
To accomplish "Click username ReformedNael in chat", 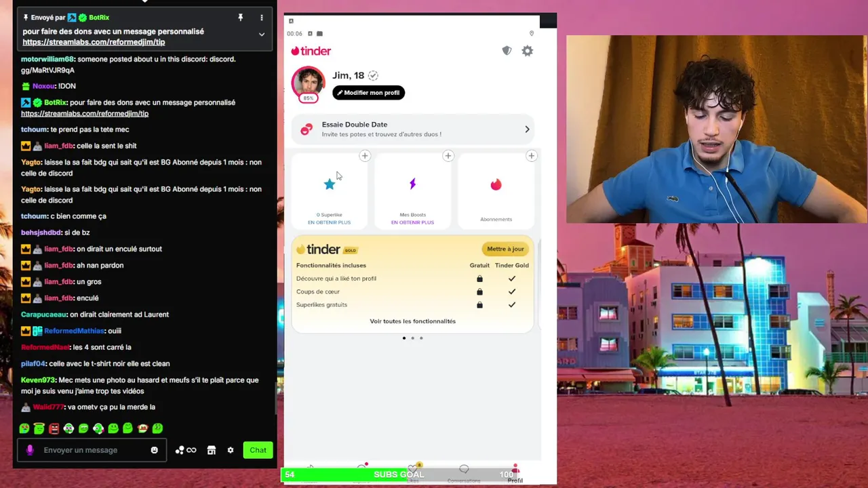I will coord(45,347).
